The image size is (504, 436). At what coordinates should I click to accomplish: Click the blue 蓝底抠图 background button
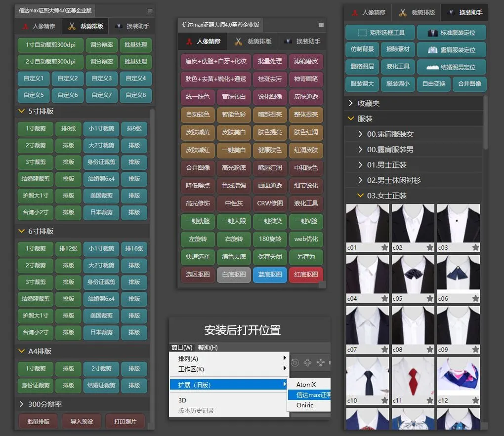point(270,275)
